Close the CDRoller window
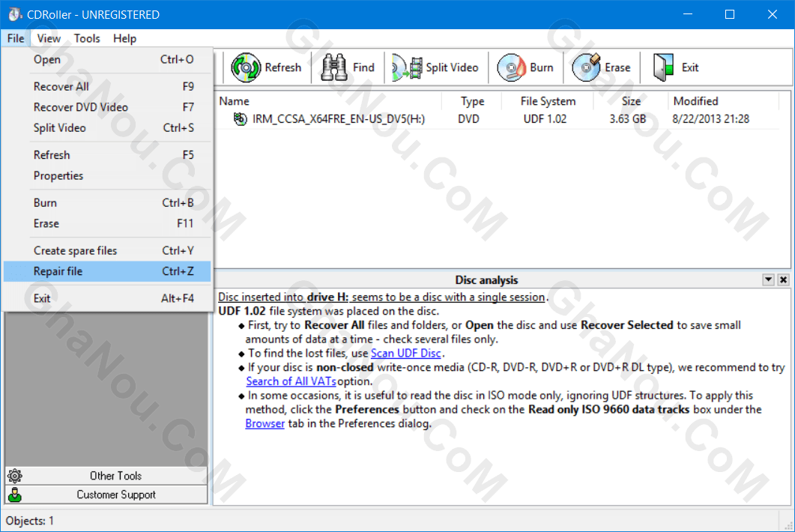Viewport: 795px width, 532px height. pyautogui.click(x=773, y=14)
